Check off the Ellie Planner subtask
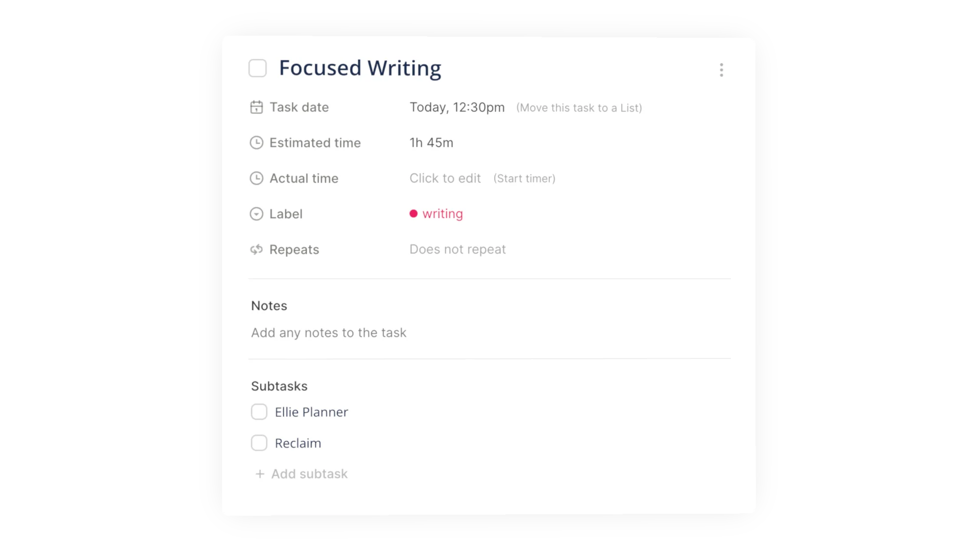Image resolution: width=980 pixels, height=551 pixels. (x=259, y=412)
